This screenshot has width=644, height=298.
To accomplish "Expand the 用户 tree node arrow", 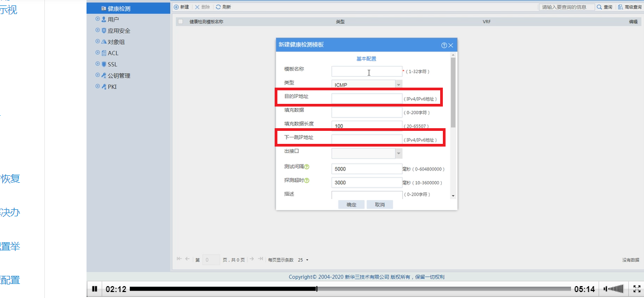I will [x=97, y=19].
